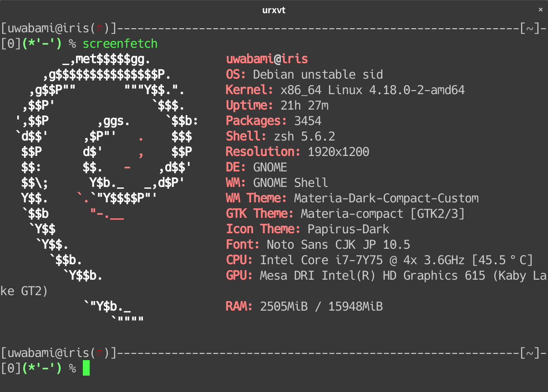Close the urxvt window
This screenshot has height=392, width=548.
pyautogui.click(x=540, y=10)
